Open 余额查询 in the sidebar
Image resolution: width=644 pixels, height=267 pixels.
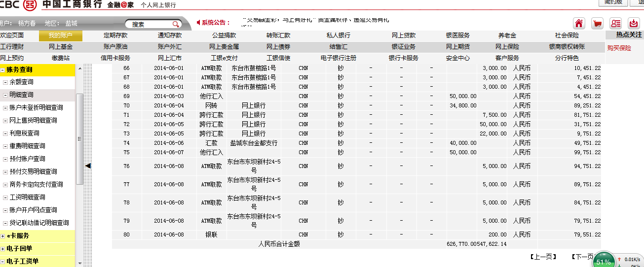[21, 82]
